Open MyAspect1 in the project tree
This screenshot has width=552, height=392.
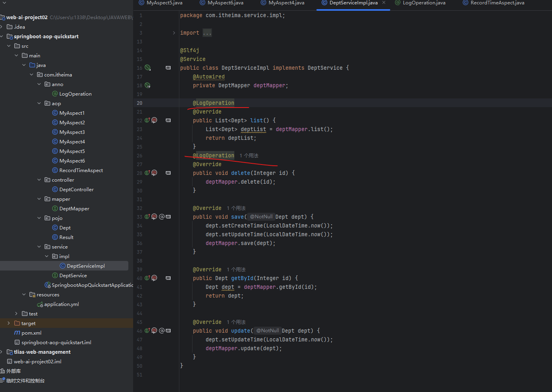point(69,113)
